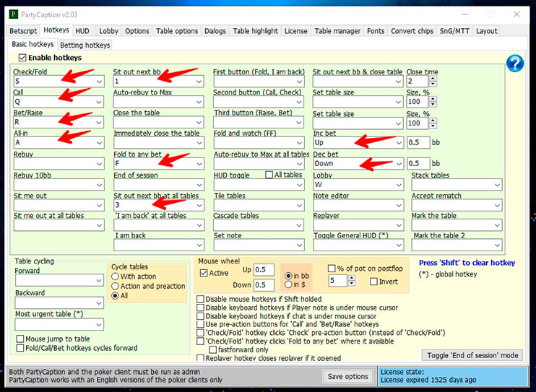The width and height of the screenshot is (536, 392).
Task: Click the PartyCaption app icon in title bar
Action: 12,14
